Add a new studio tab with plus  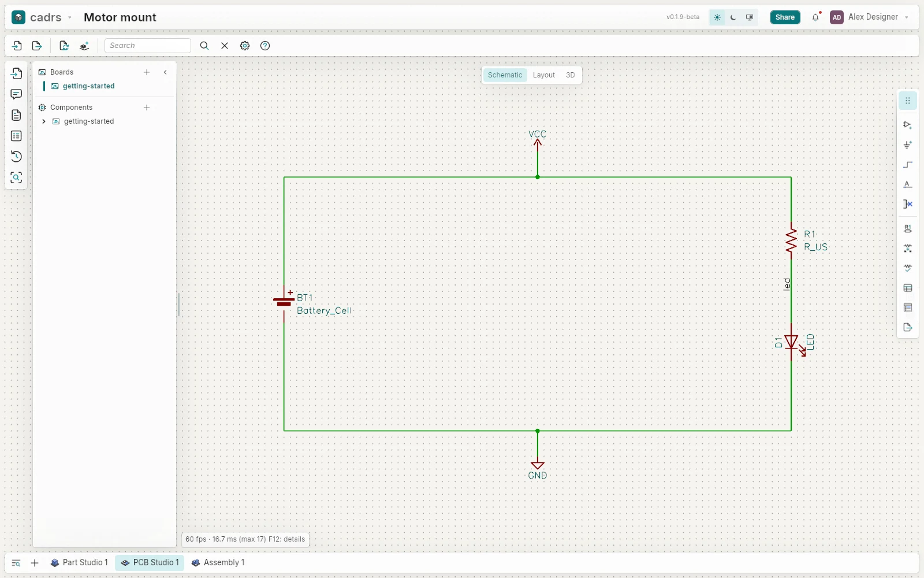pyautogui.click(x=35, y=563)
